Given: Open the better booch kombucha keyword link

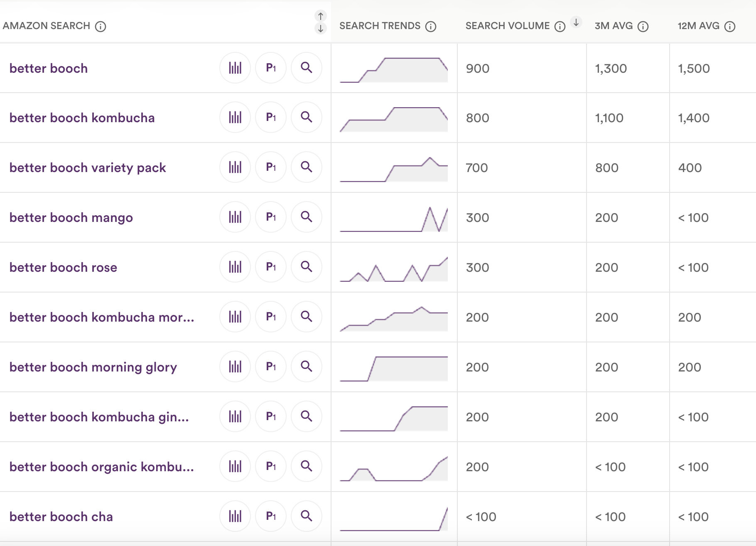Looking at the screenshot, I should pyautogui.click(x=82, y=118).
